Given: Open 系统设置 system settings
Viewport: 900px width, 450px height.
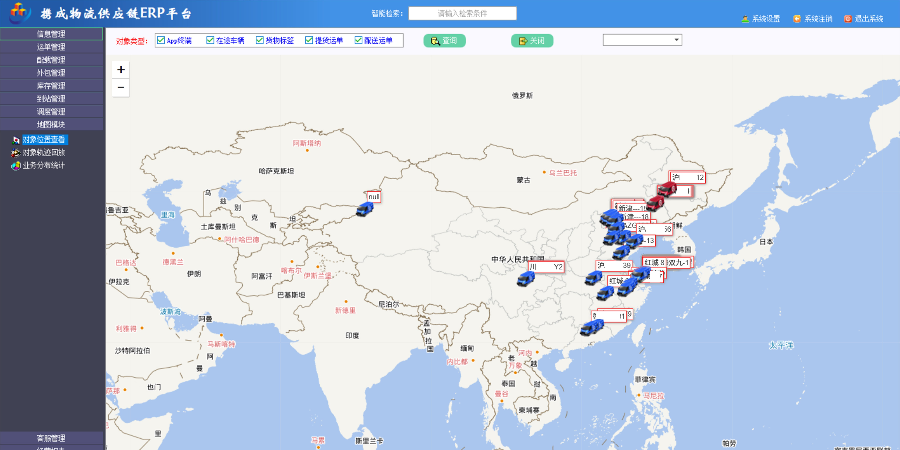Looking at the screenshot, I should [x=760, y=19].
